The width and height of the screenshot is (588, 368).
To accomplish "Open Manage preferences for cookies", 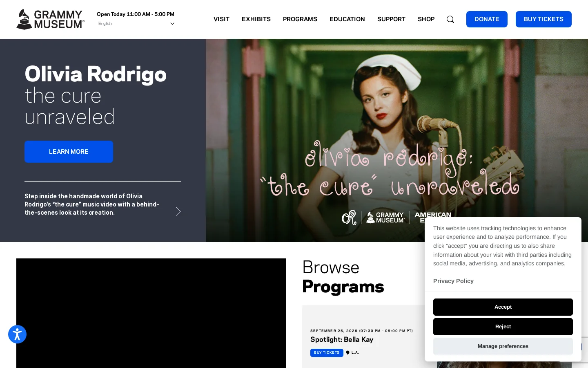I will (503, 346).
